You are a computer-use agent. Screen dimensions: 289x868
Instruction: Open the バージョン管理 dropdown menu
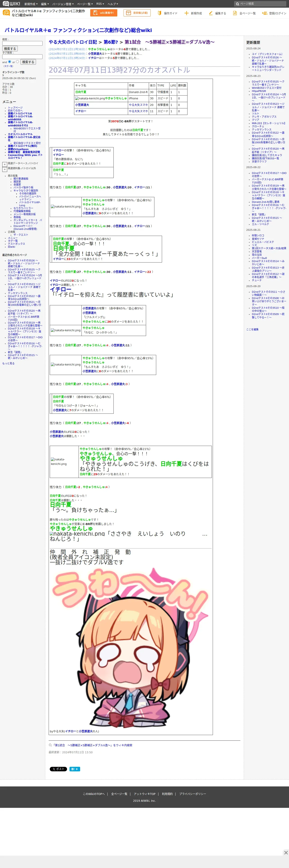click(x=63, y=4)
